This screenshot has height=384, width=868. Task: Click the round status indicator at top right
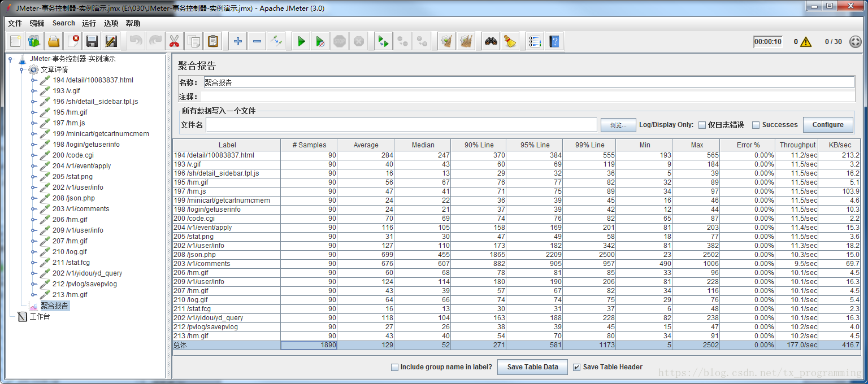pos(856,42)
